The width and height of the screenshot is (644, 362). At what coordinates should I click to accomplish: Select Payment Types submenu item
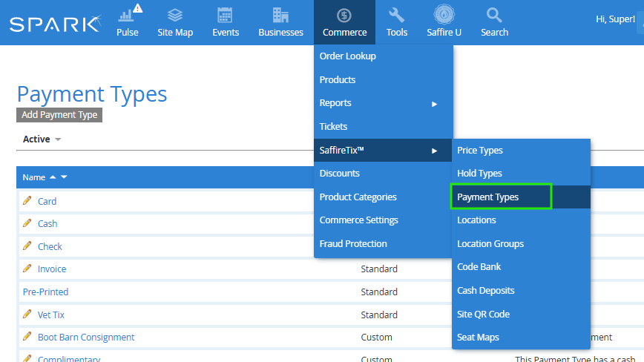click(487, 197)
